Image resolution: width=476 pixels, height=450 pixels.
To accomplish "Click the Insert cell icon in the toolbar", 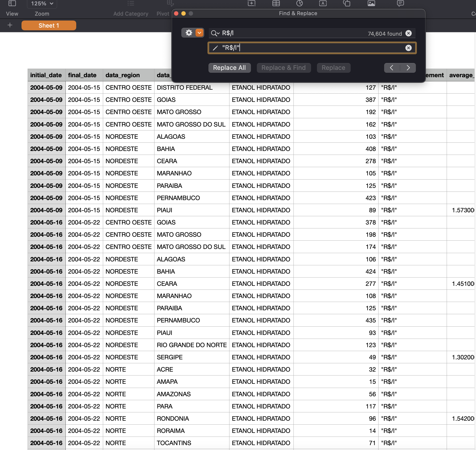I will [x=251, y=4].
